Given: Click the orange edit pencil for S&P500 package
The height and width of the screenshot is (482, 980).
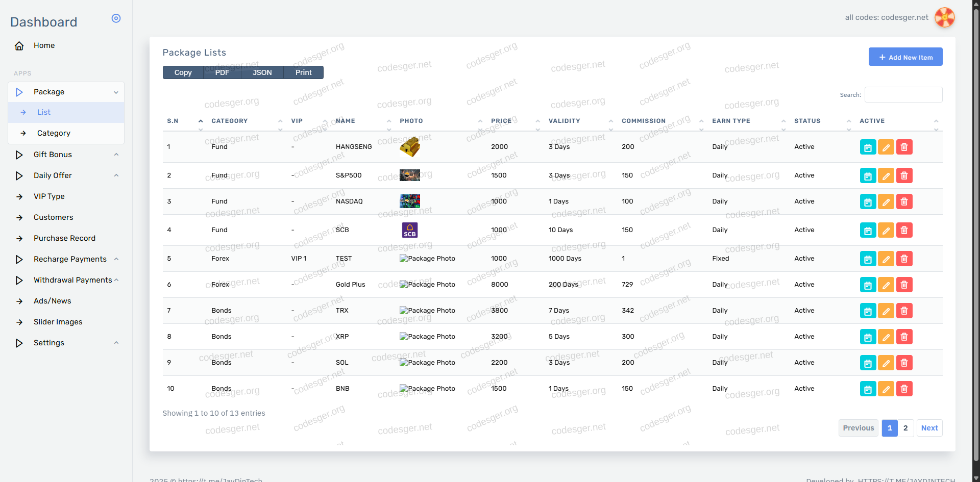Looking at the screenshot, I should coord(886,176).
